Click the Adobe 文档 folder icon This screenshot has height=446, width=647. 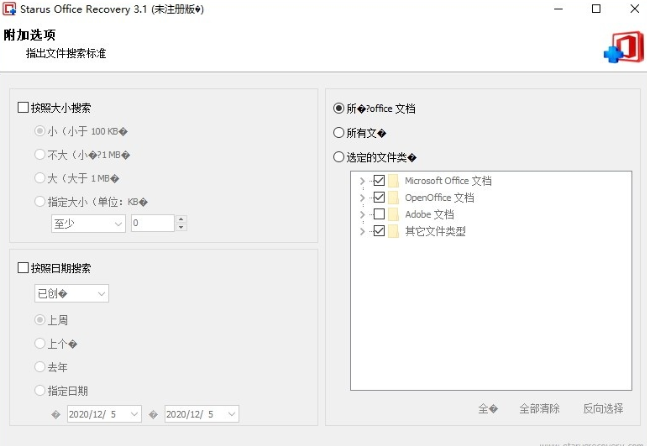click(x=394, y=214)
